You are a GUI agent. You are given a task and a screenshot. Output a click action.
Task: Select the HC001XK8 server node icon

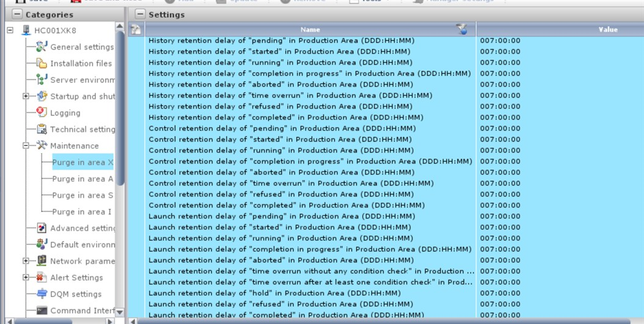(26, 31)
